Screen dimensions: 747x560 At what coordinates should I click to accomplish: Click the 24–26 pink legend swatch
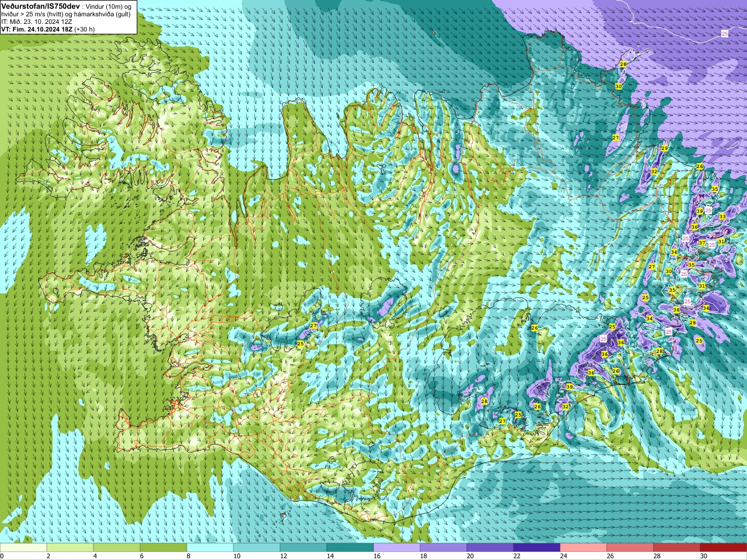(x=584, y=548)
